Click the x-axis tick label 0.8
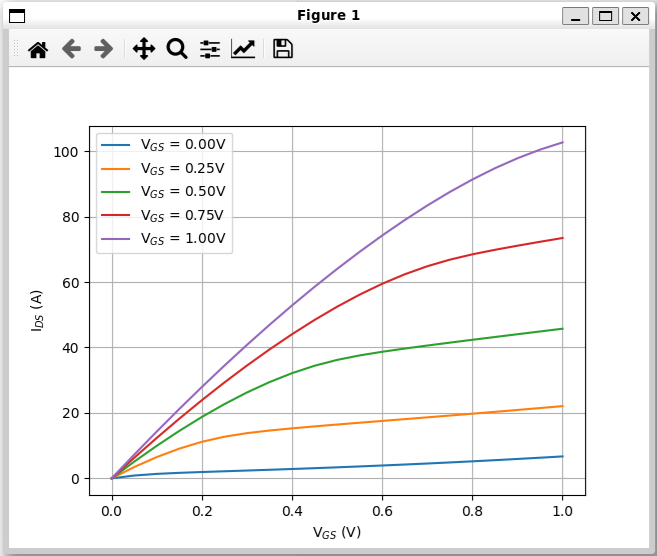The height and width of the screenshot is (556, 657). [x=472, y=511]
